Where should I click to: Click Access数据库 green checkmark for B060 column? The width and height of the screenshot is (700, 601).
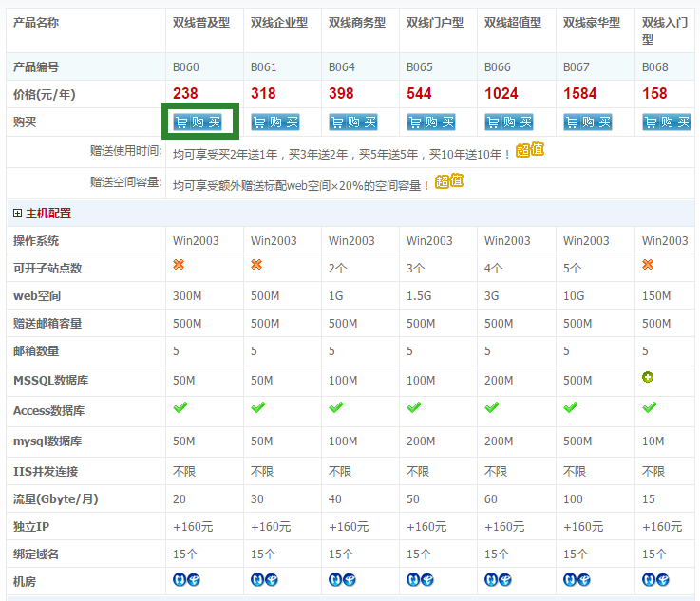pos(180,407)
